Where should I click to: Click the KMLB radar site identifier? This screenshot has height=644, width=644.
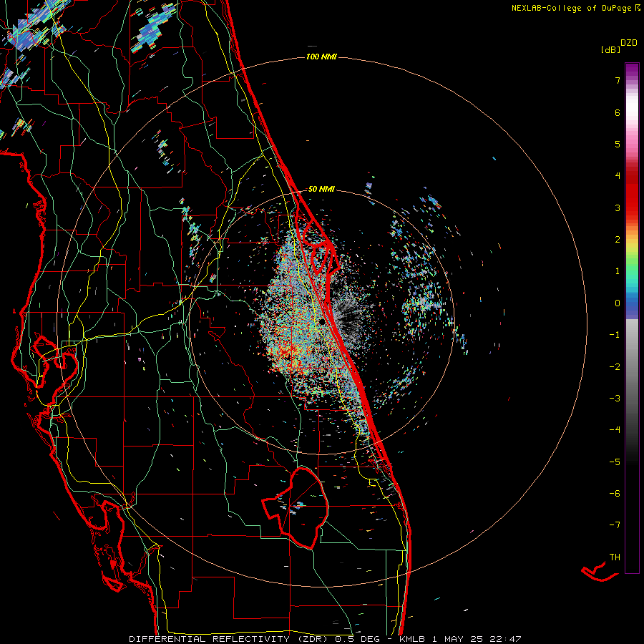412,639
